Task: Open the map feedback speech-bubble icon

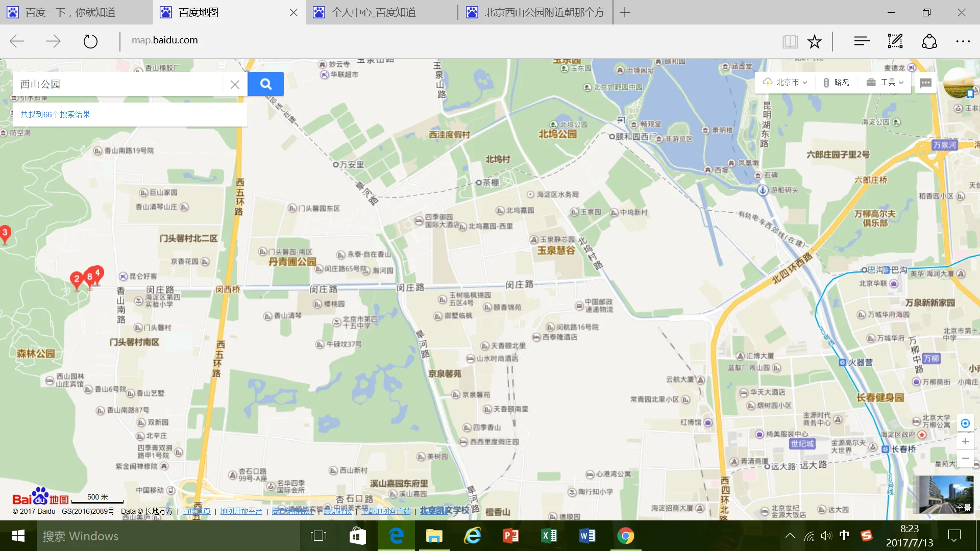Action: coord(925,82)
